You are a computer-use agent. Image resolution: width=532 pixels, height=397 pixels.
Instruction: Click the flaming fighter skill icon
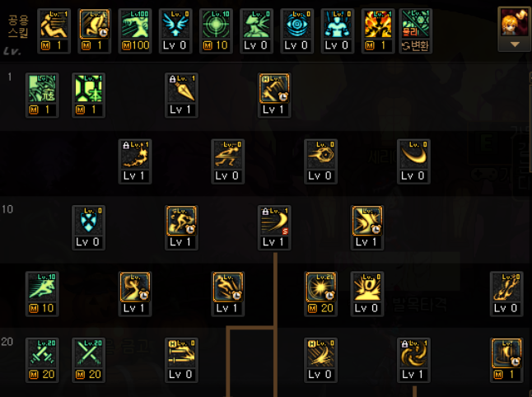pyautogui.click(x=378, y=30)
